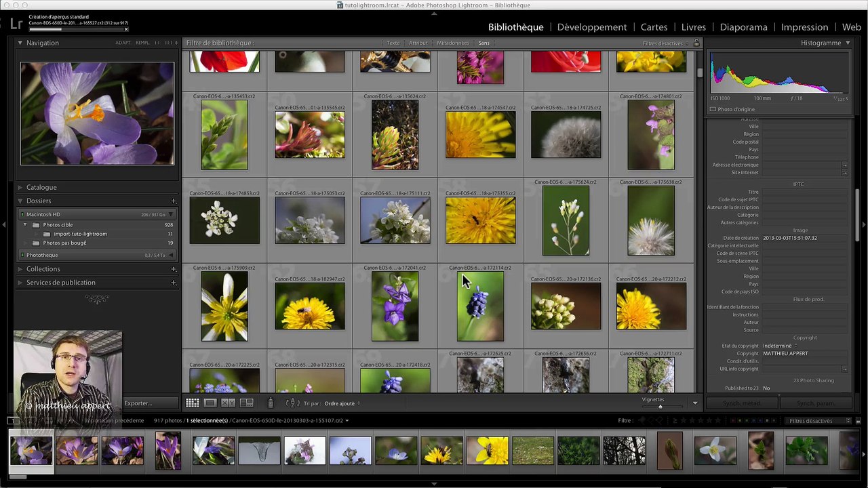The image size is (868, 488).
Task: Open Adresse électronique action arrow
Action: point(845,165)
